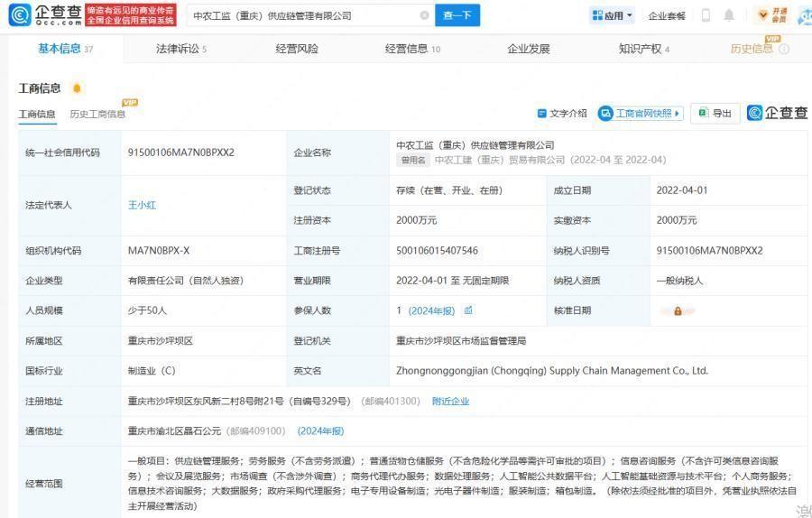This screenshot has height=518, width=812.
Task: Switch to the 企业发展 tab
Action: coord(528,49)
